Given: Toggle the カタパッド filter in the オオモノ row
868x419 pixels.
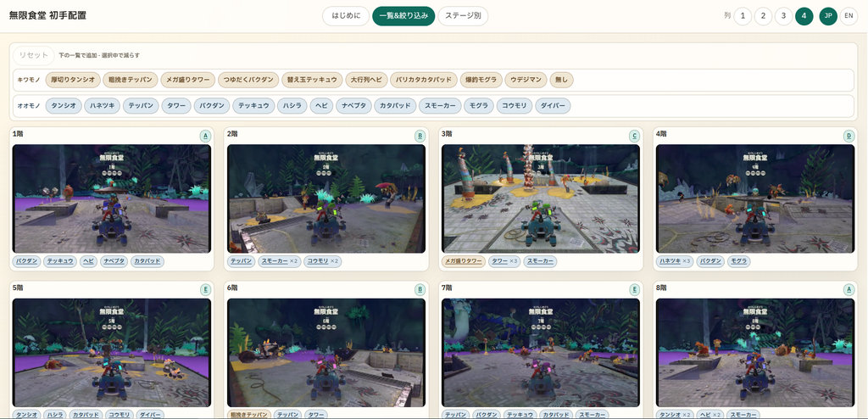Looking at the screenshot, I should coord(395,106).
